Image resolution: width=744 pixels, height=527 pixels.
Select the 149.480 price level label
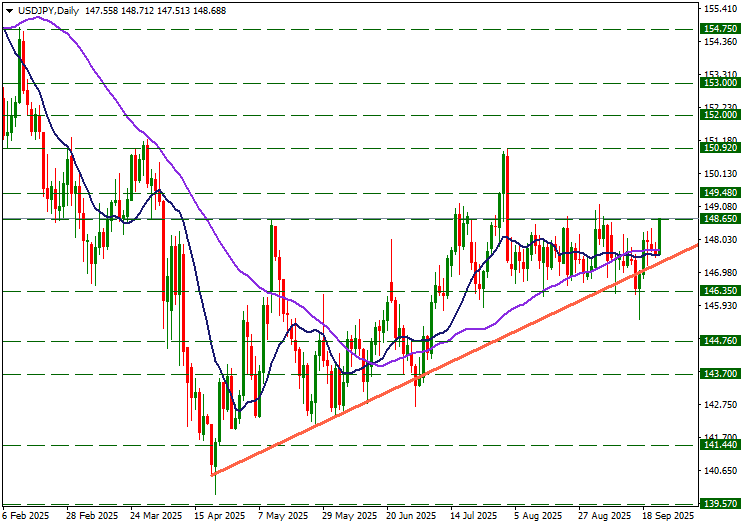[720, 192]
